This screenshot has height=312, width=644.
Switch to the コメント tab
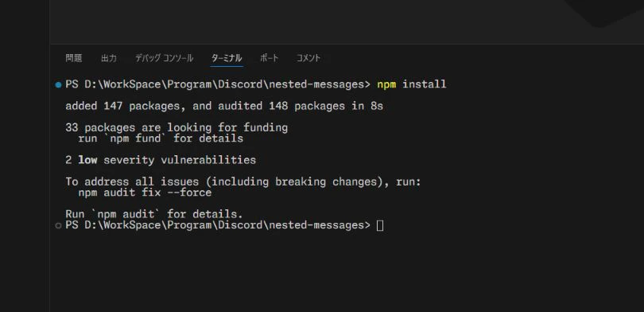click(x=308, y=58)
